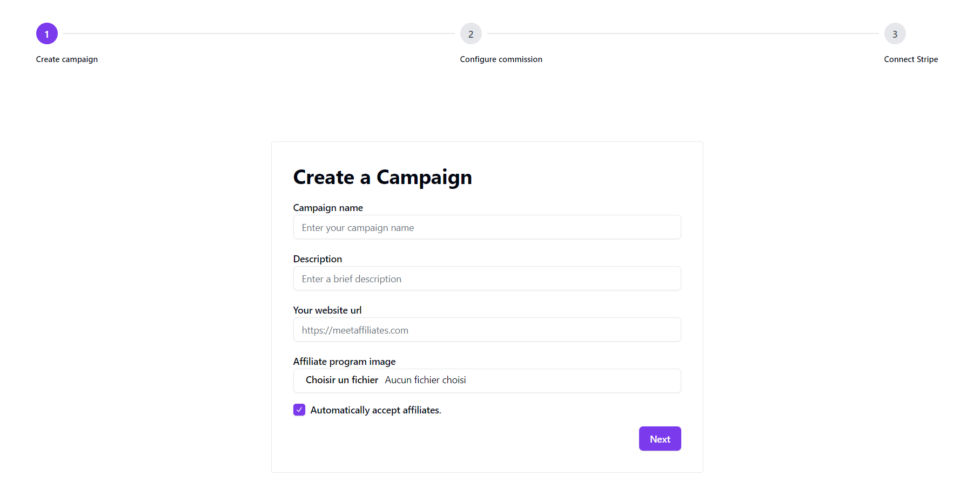Click the campaign name input field

[487, 227]
